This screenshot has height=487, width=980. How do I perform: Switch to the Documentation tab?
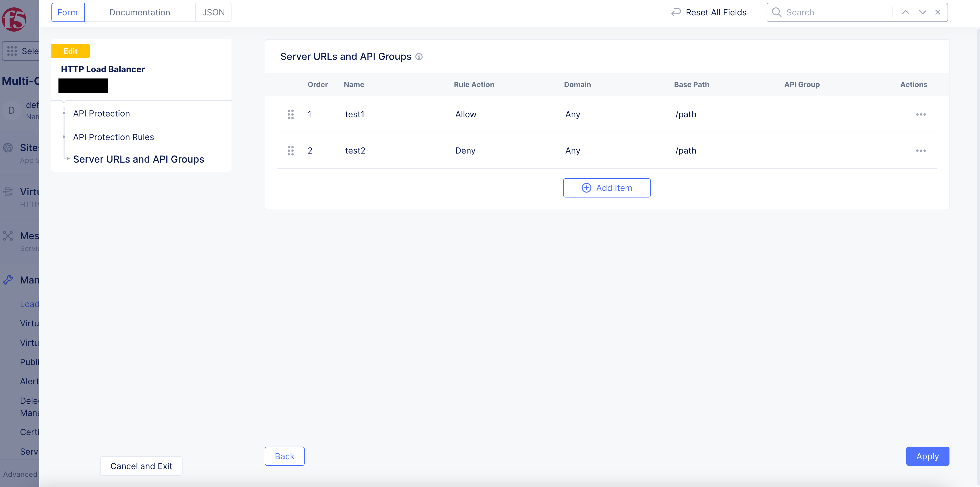140,13
